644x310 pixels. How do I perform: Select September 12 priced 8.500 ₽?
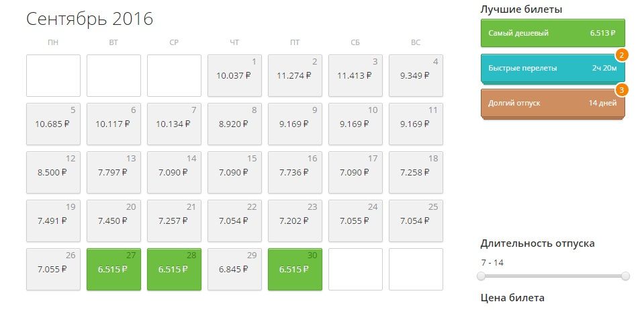[x=53, y=172]
